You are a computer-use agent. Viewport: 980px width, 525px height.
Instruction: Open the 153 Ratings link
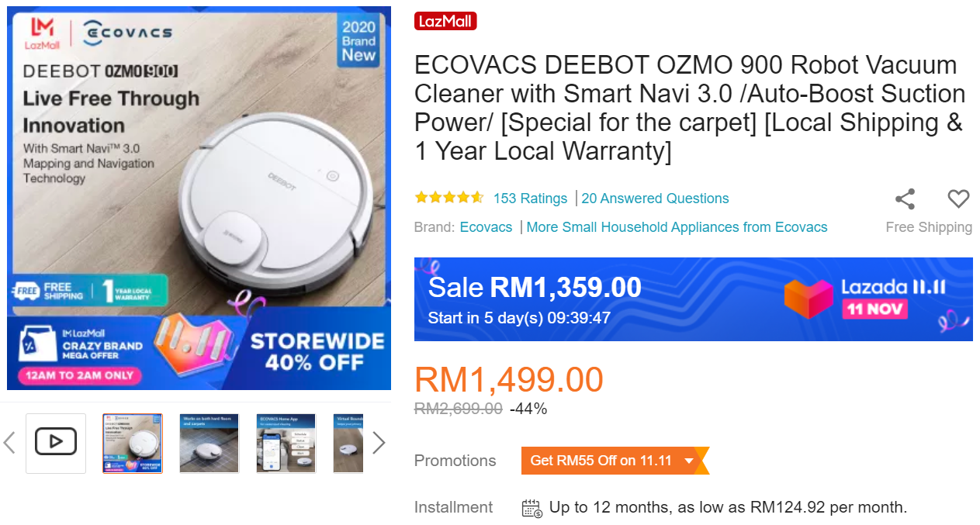point(530,199)
